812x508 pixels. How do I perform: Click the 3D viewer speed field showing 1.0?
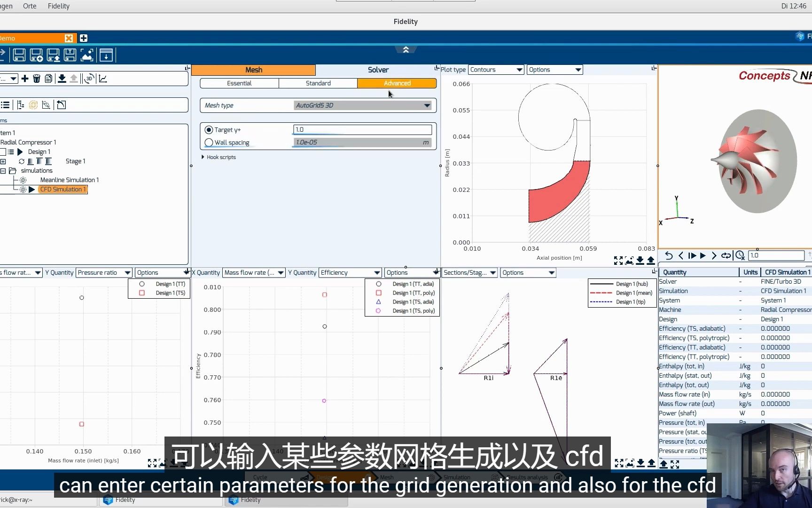(776, 255)
